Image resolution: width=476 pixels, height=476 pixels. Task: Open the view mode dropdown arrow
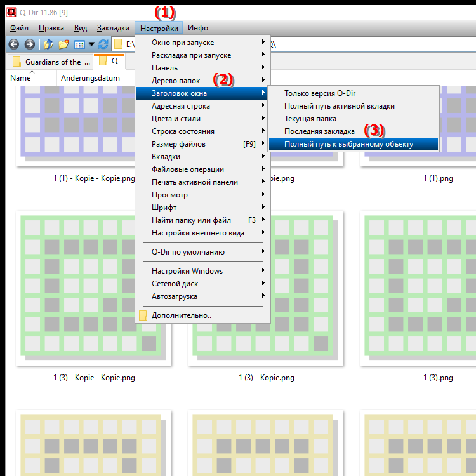(x=91, y=44)
